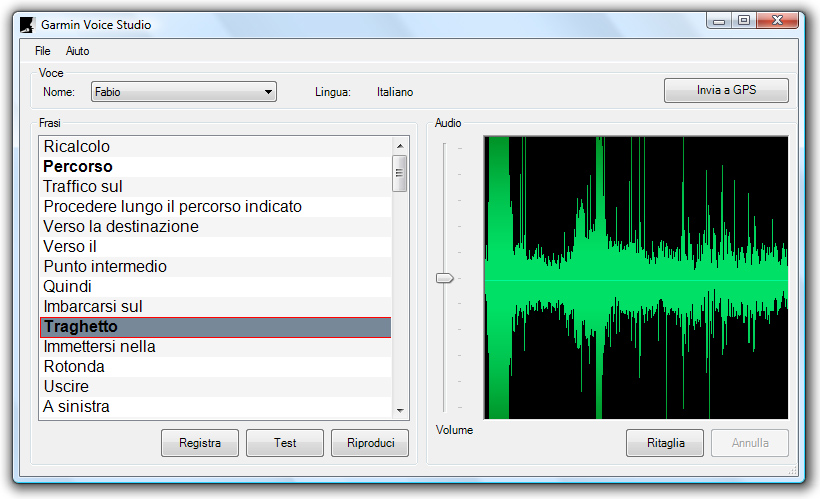
Task: Select the phrase "Uscire"
Action: pos(215,387)
